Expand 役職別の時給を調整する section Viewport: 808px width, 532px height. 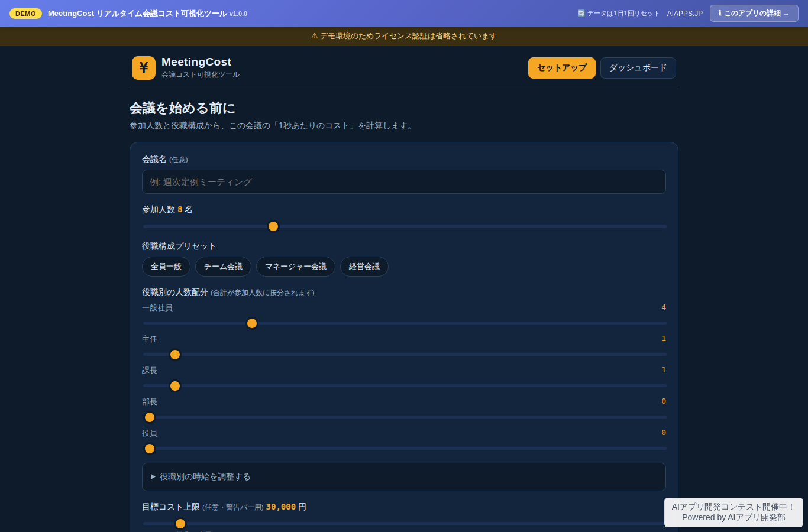pos(404,476)
